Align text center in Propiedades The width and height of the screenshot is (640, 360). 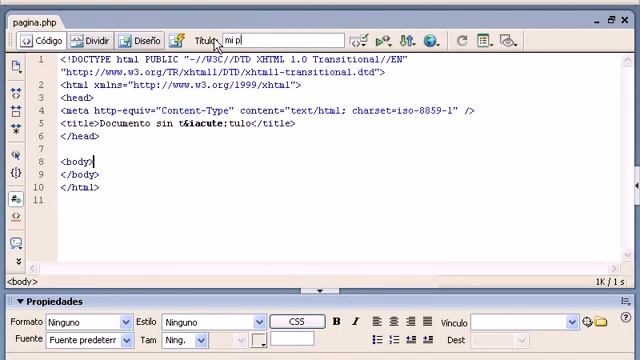point(394,322)
